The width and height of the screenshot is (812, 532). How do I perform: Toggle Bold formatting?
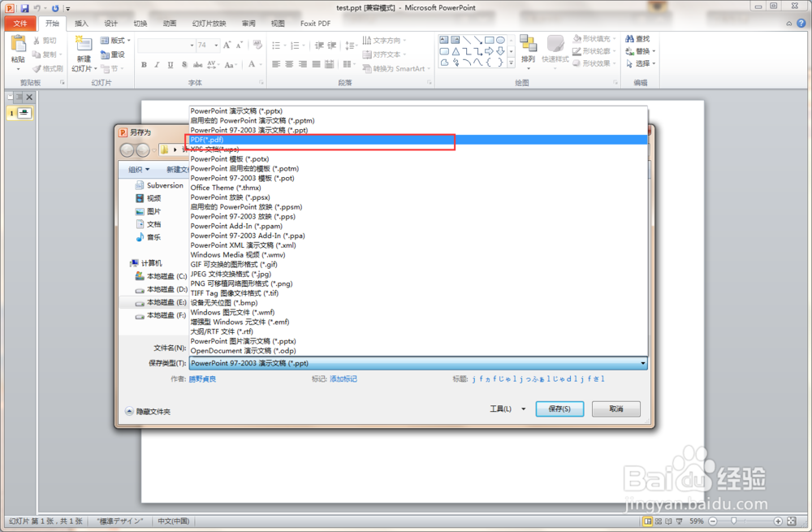pyautogui.click(x=144, y=65)
